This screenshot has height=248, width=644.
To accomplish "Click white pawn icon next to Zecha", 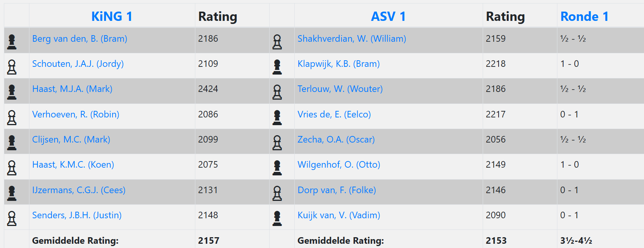I will (x=277, y=143).
